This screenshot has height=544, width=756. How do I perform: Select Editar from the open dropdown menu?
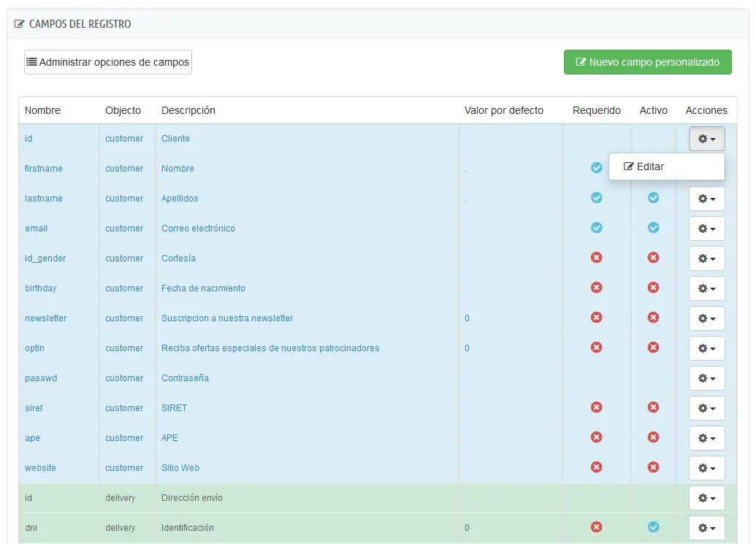[644, 166]
